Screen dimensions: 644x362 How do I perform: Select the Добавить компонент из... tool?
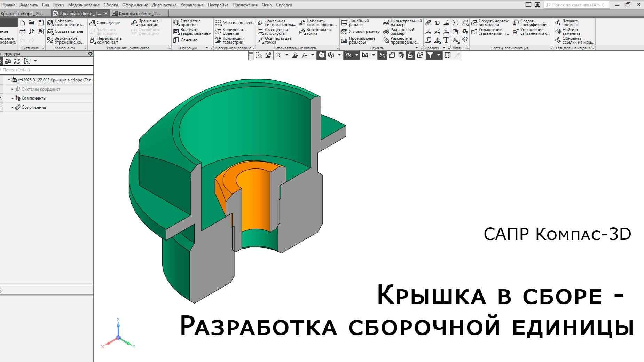pos(66,23)
